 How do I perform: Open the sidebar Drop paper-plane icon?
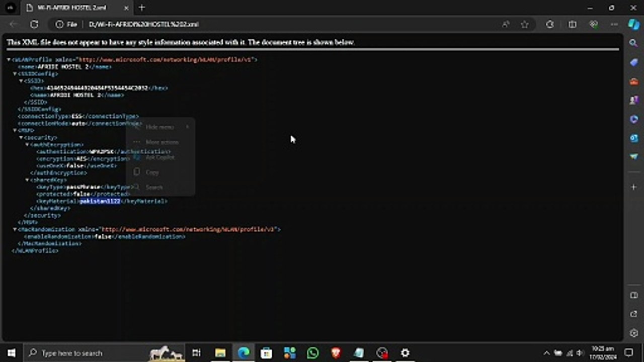[633, 157]
